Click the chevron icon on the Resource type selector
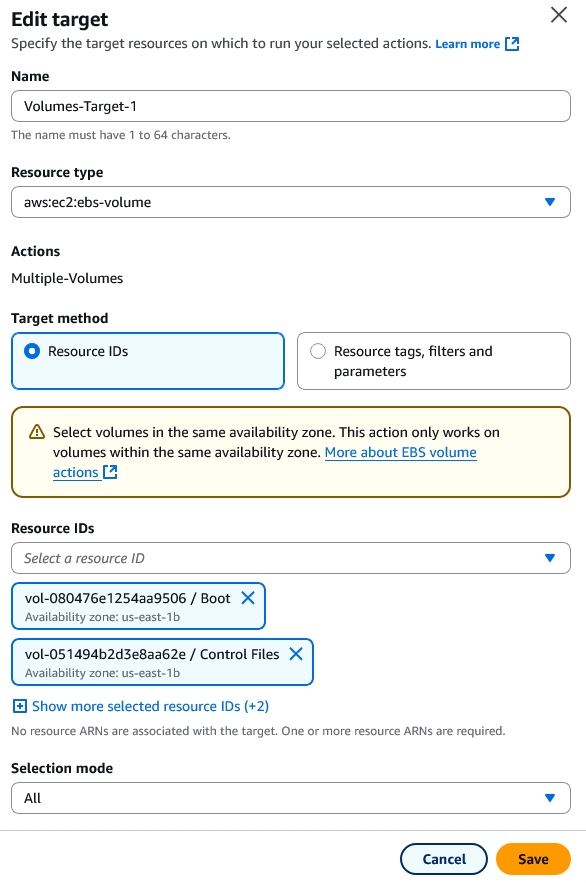Viewport: 586px width, 883px height. click(549, 201)
